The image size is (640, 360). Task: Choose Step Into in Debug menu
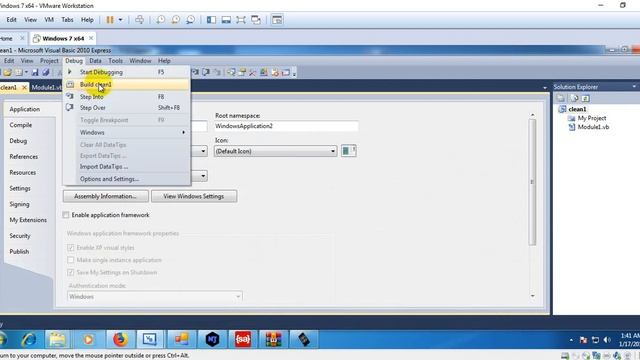(127, 97)
